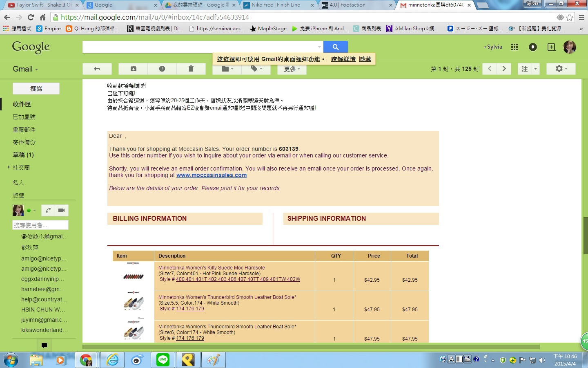Open chat with hamebee@gm... contact
This screenshot has width=588, height=368.
click(x=43, y=289)
